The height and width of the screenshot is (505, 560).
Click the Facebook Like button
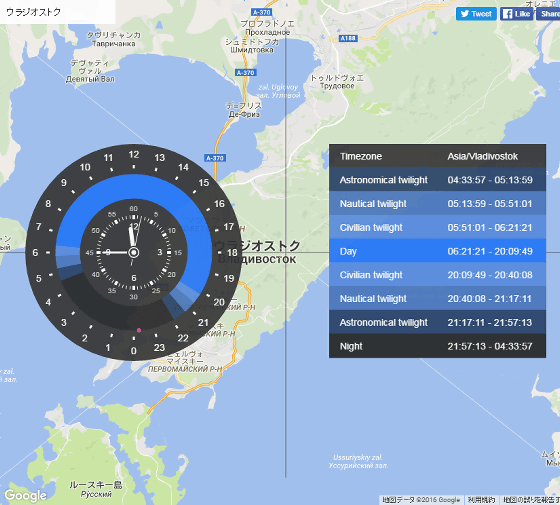[x=516, y=14]
